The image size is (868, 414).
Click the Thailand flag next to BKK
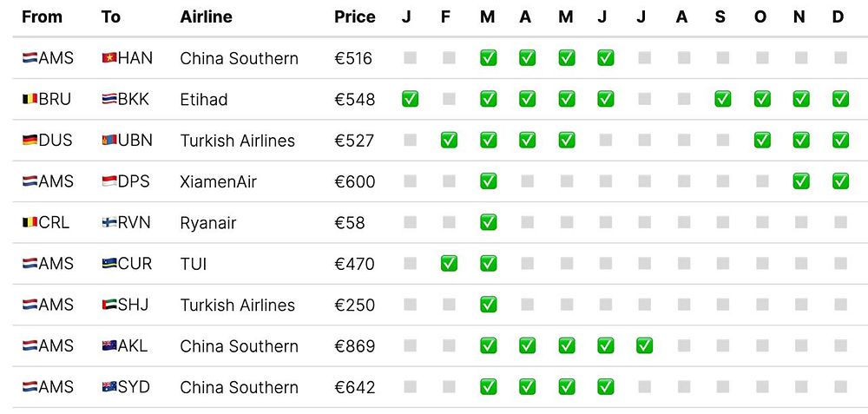coord(108,99)
